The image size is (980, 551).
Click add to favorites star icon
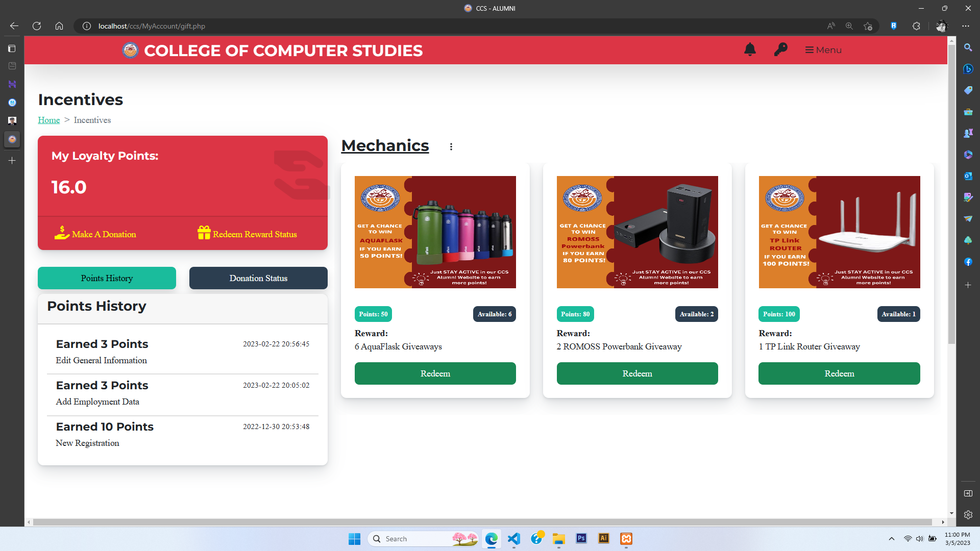868,26
